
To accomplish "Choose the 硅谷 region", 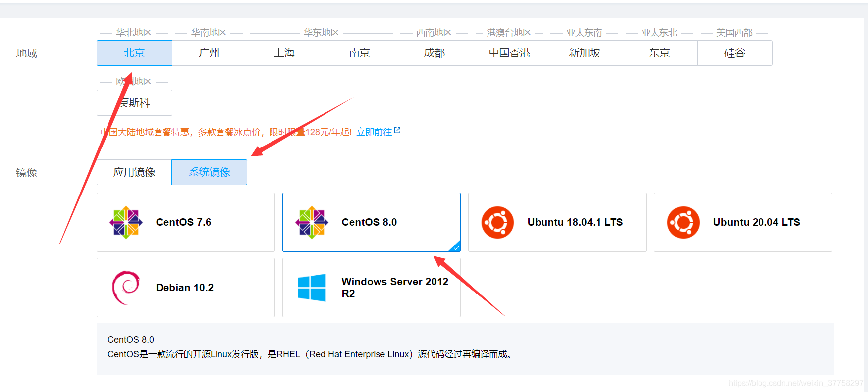I will click(x=735, y=53).
